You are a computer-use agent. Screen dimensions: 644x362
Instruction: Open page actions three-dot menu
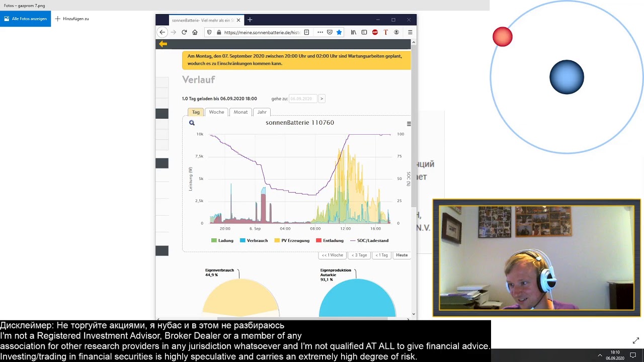320,32
